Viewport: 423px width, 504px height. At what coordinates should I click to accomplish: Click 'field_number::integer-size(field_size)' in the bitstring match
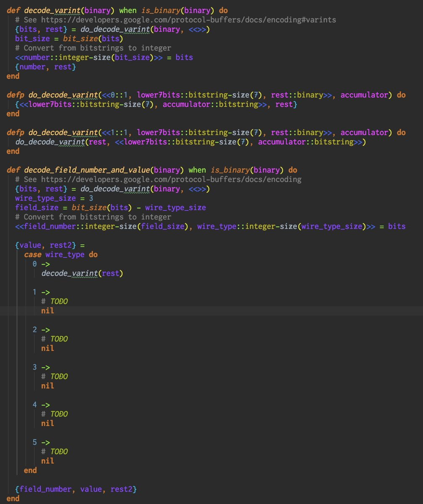(106, 226)
